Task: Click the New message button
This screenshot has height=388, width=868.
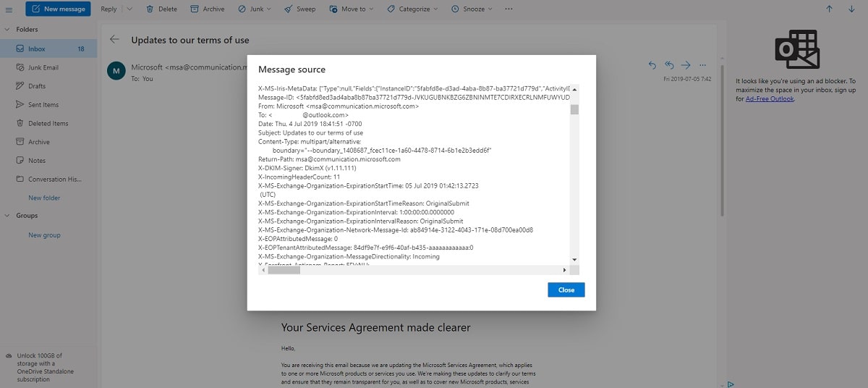Action: pyautogui.click(x=58, y=9)
